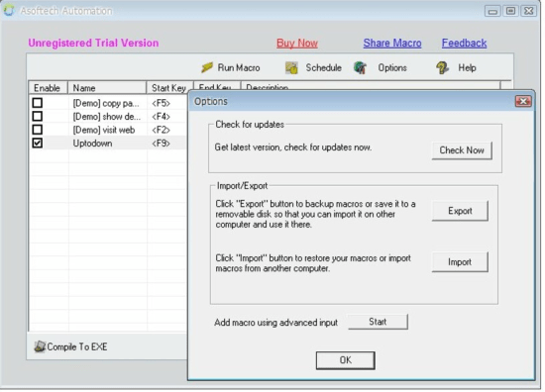Image resolution: width=545 pixels, height=392 pixels.
Task: Click the Options globe icon
Action: click(x=360, y=67)
